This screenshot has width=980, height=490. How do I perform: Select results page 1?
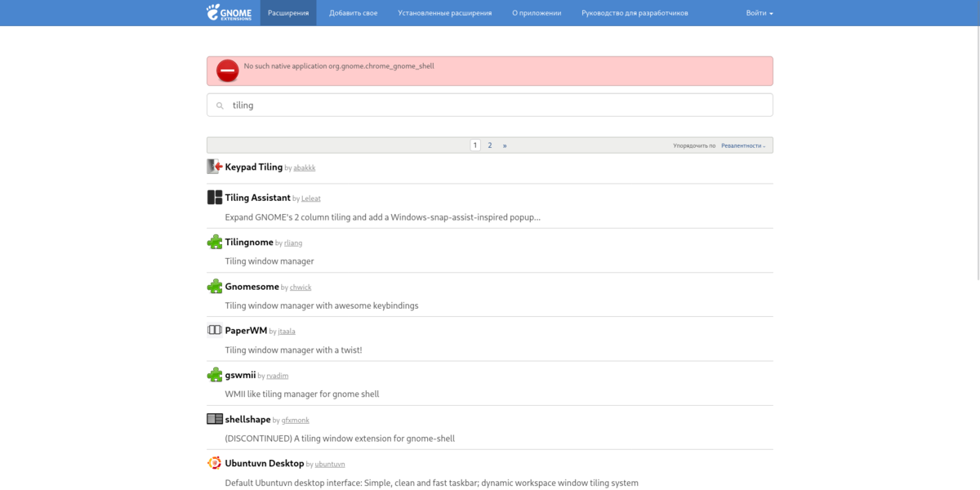click(475, 145)
